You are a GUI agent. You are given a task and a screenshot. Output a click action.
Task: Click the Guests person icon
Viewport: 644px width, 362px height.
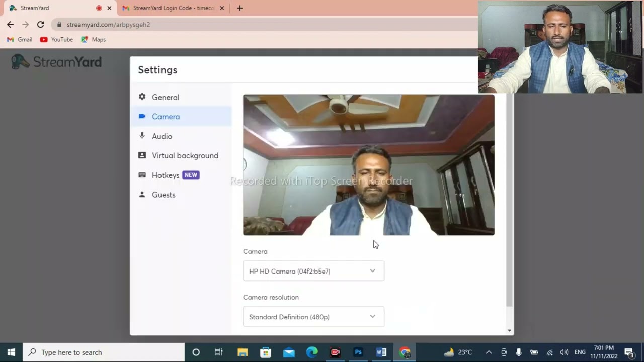[142, 194]
